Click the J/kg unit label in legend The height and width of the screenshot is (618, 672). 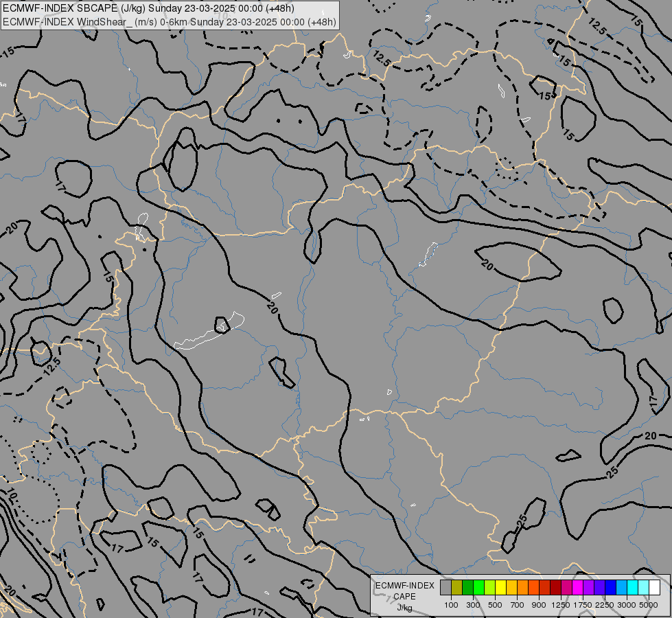click(404, 608)
